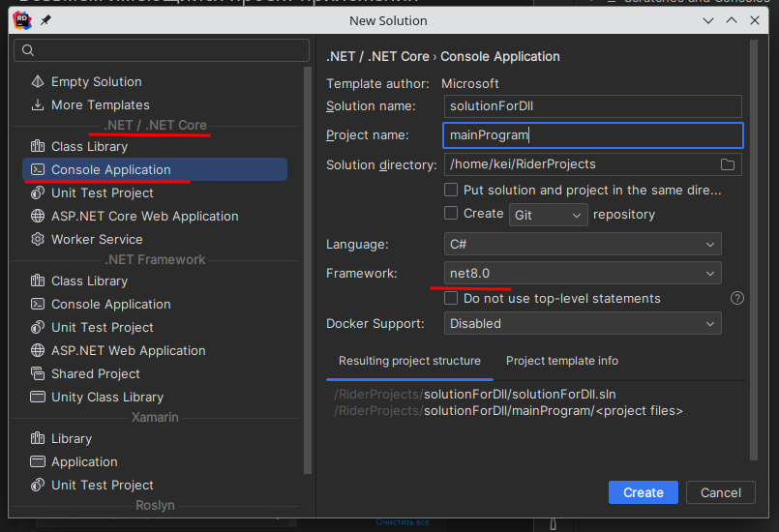Click the Cancel button
Image resolution: width=779 pixels, height=532 pixels.
point(720,492)
